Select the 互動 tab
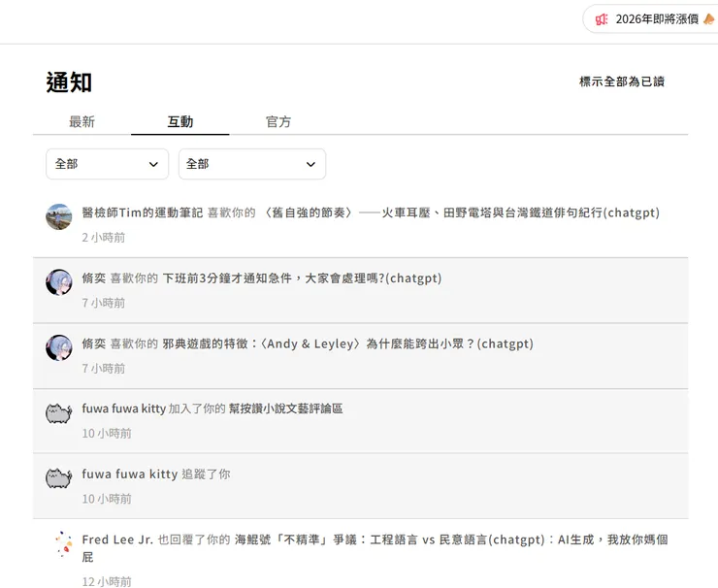The height and width of the screenshot is (588, 718). coord(179,122)
